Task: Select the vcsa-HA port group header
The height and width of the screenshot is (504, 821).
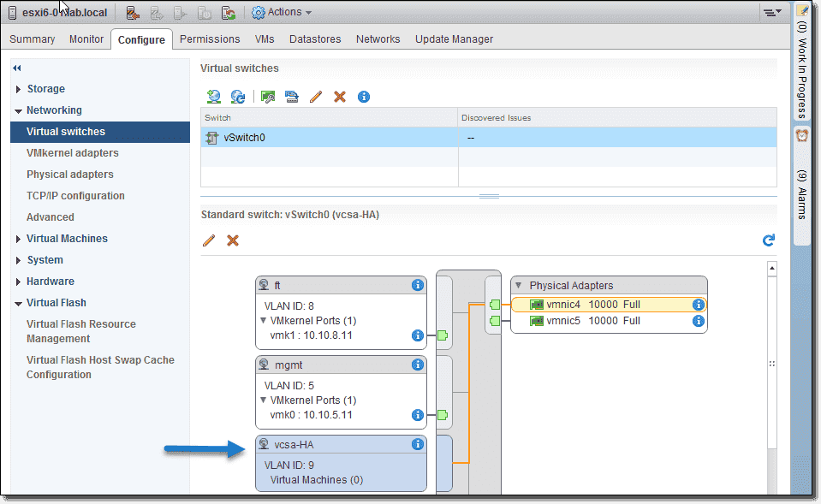Action: (341, 444)
